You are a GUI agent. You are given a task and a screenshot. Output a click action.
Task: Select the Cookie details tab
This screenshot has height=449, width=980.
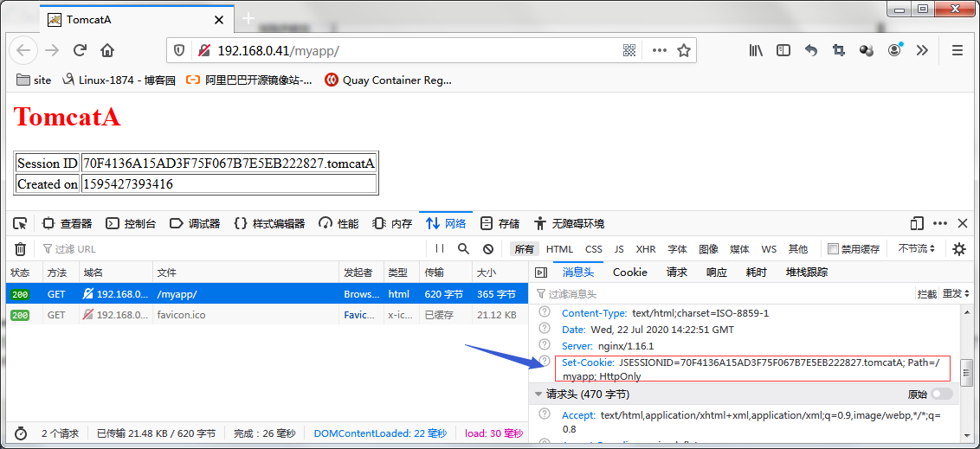pyautogui.click(x=630, y=273)
